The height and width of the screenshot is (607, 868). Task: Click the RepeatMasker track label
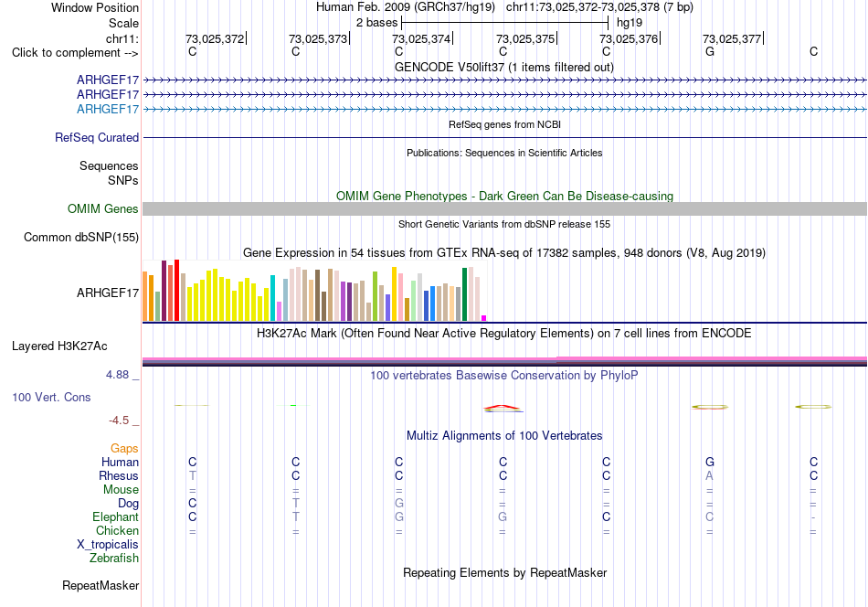[x=101, y=585]
